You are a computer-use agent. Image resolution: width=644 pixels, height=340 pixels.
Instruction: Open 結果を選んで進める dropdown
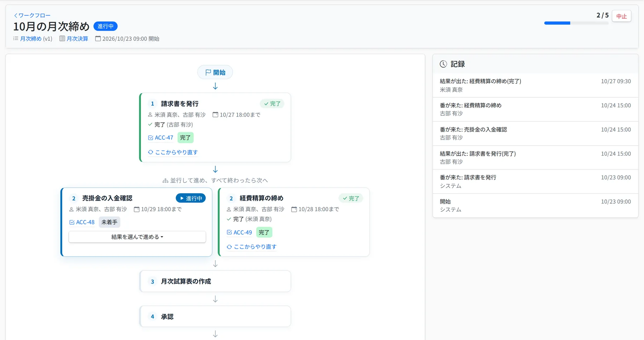tap(137, 237)
